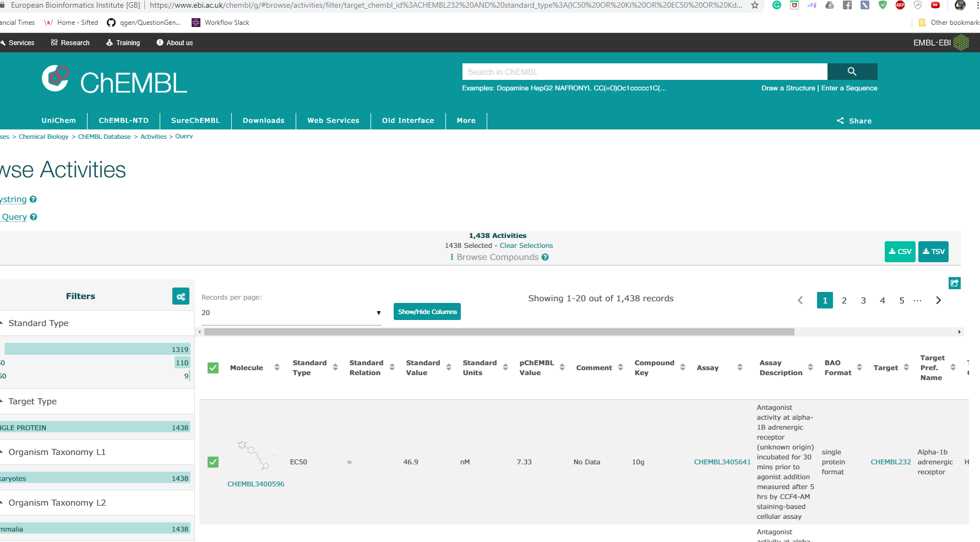Go to the next page arrow
Image resolution: width=980 pixels, height=542 pixels.
pos(939,300)
